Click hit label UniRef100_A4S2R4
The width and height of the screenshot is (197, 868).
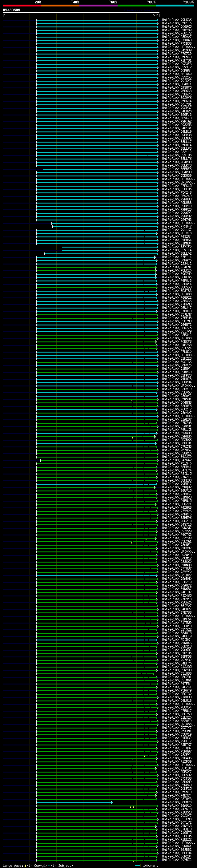coord(176,236)
